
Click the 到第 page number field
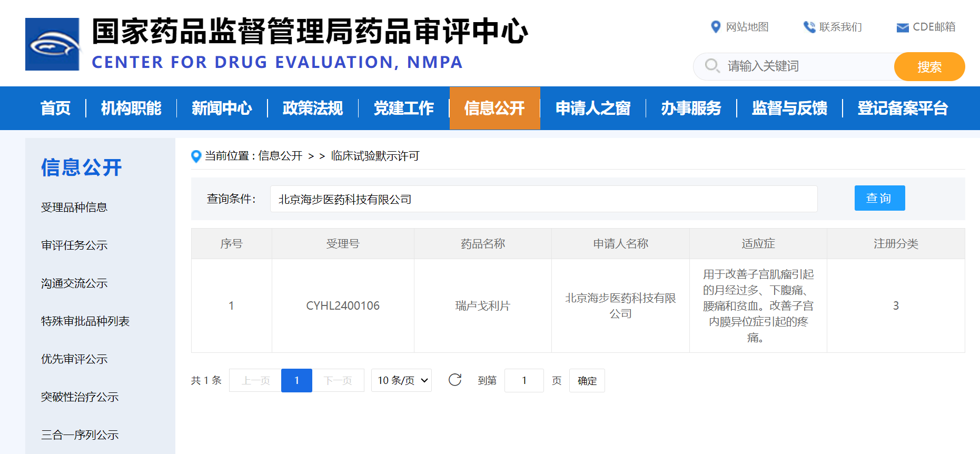pyautogui.click(x=523, y=380)
